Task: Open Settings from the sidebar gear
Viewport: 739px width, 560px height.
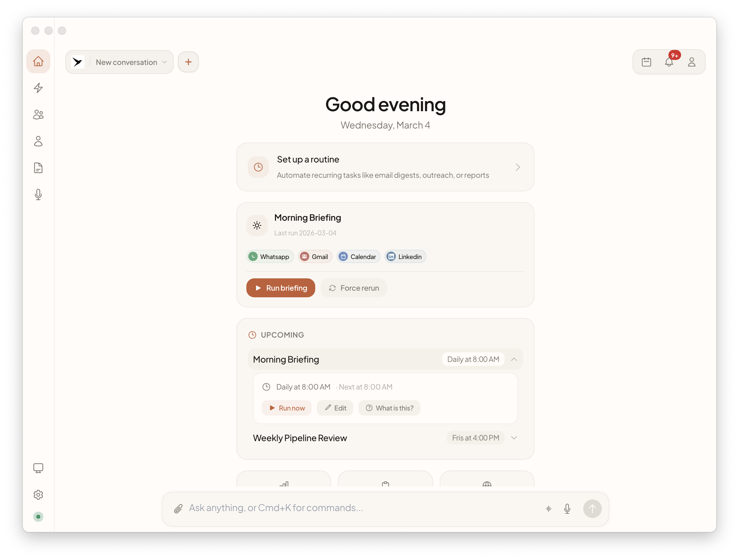Action: 38,495
